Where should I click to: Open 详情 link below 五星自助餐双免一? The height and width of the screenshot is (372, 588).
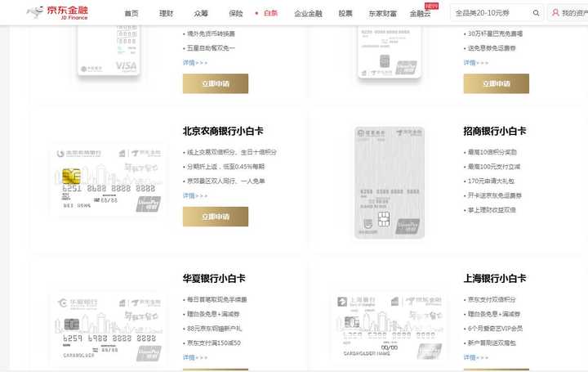click(195, 63)
